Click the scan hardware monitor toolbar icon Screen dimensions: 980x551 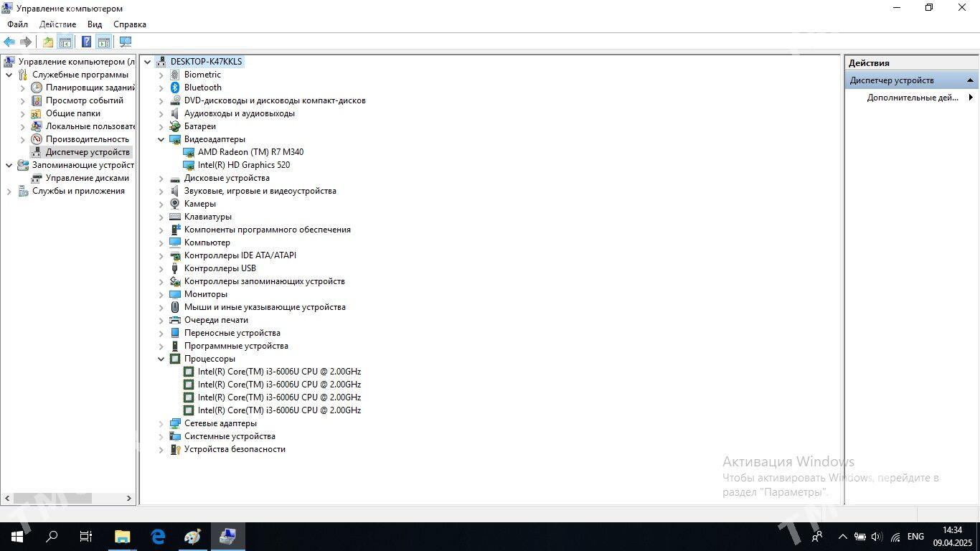[x=126, y=42]
